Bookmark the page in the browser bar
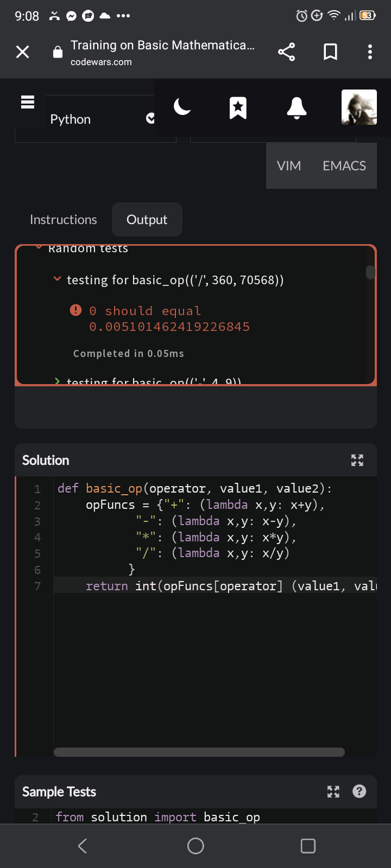391x868 pixels. (x=330, y=52)
